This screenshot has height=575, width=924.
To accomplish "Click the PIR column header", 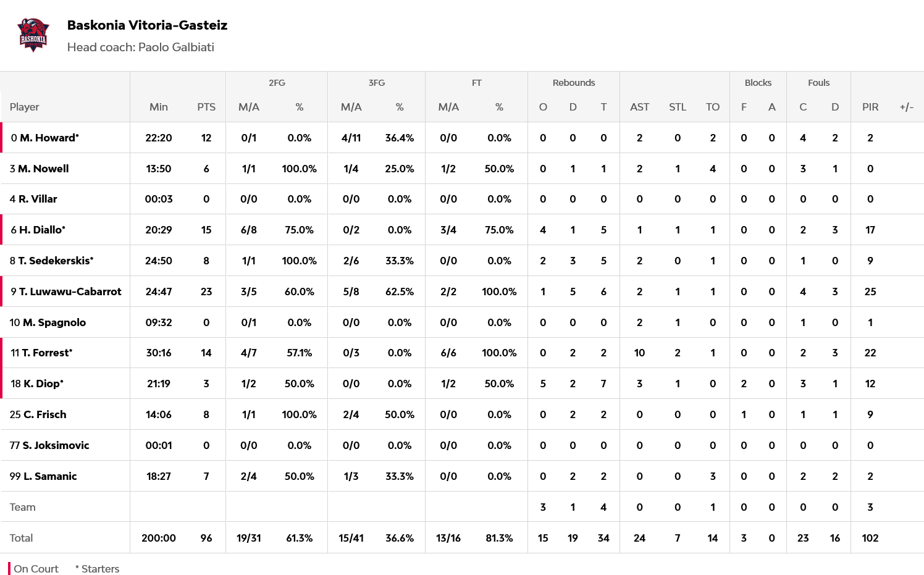I will click(870, 107).
